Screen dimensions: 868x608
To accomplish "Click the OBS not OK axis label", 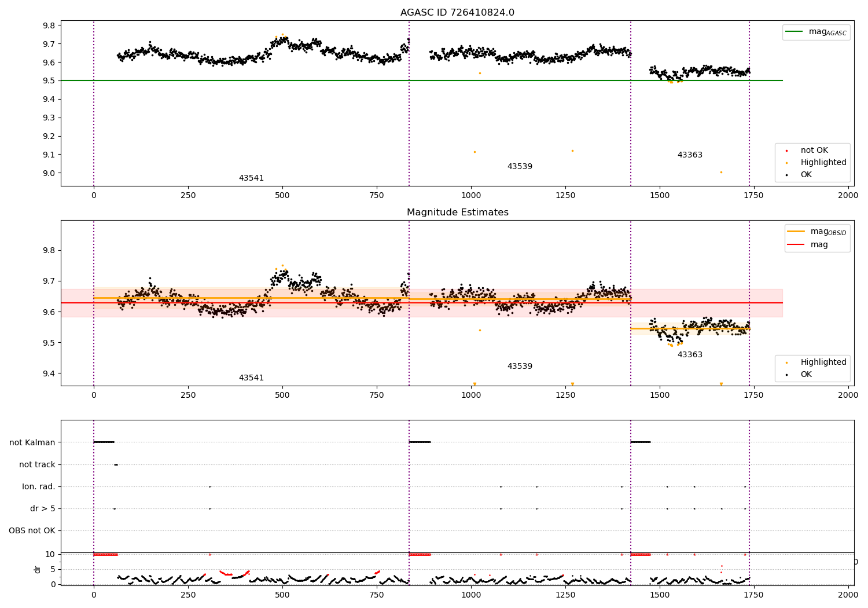I will click(32, 531).
